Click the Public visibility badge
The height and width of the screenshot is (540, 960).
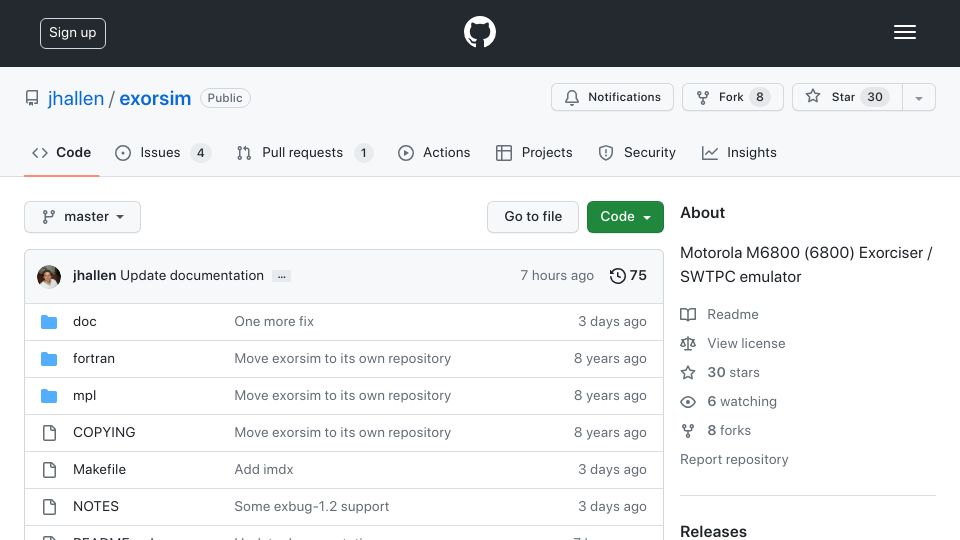(x=225, y=98)
